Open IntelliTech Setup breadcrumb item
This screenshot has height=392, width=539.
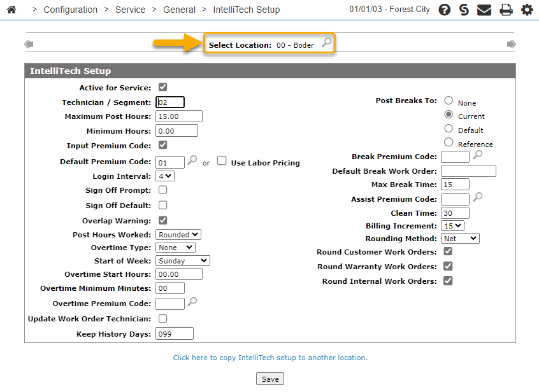click(246, 10)
